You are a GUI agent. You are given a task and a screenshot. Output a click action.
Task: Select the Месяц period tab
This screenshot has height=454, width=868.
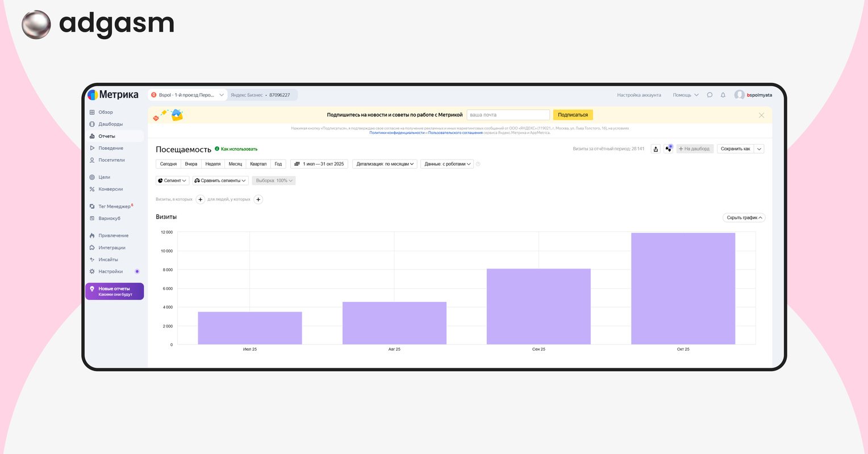click(235, 164)
